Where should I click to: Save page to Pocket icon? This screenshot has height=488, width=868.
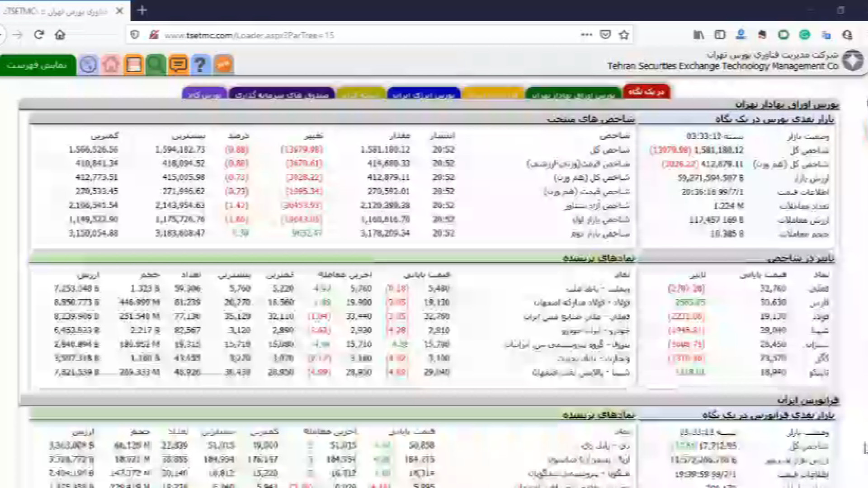[x=605, y=35]
